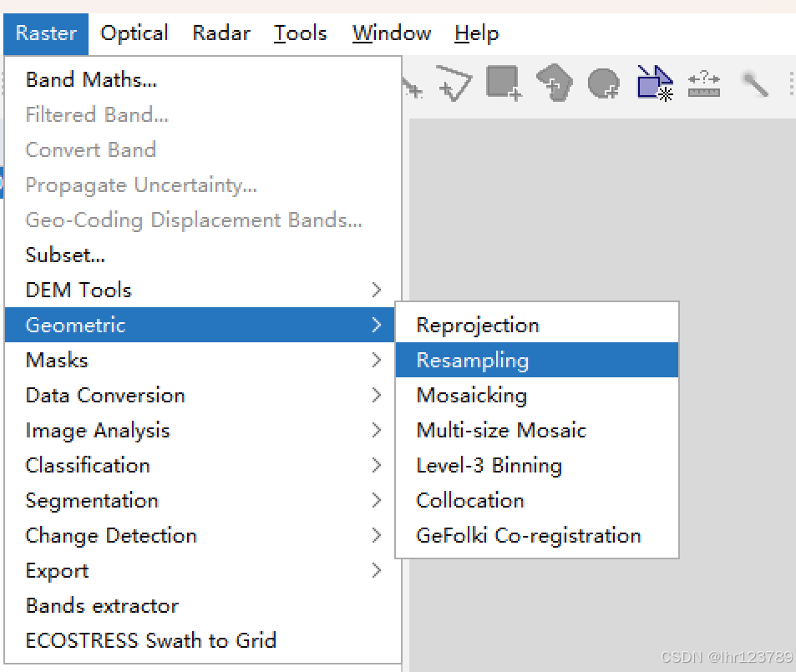Click the highlighted Geometric menu entry

click(x=200, y=325)
